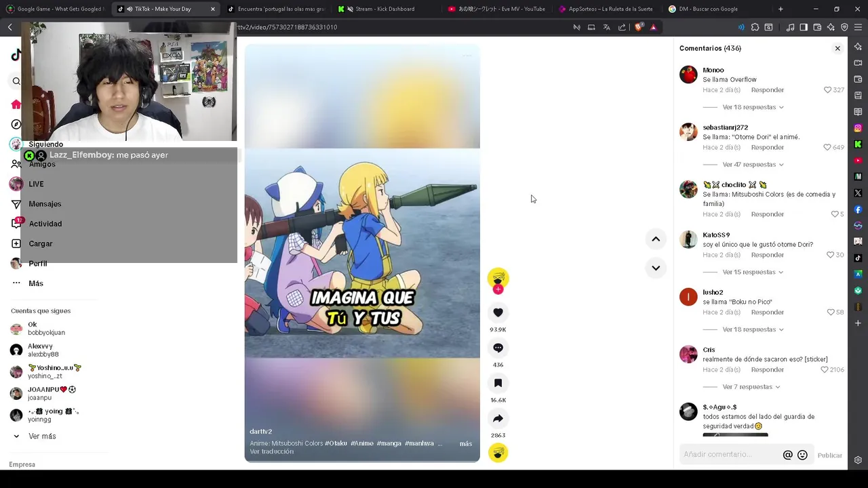
Task: Follow creator via red plus badge
Action: [498, 289]
